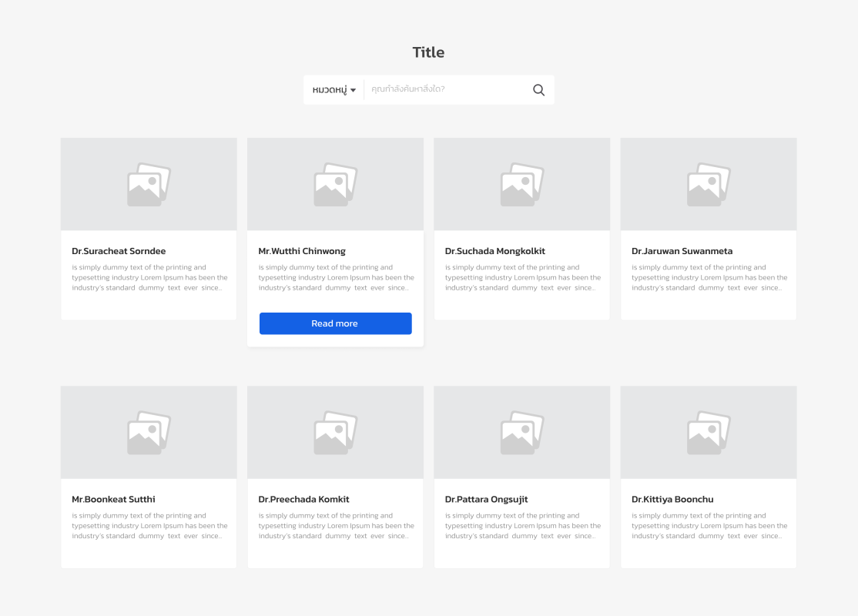Click Dr.Jaruwan Suwanmeta name heading

point(682,251)
